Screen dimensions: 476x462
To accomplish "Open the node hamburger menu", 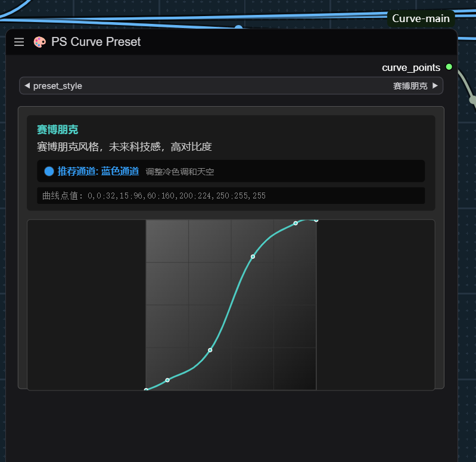I will coord(19,42).
